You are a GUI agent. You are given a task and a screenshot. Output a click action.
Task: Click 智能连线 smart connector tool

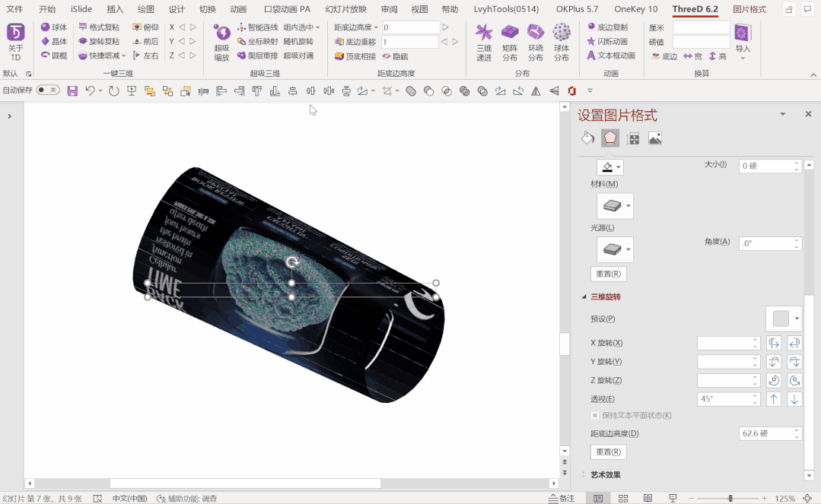258,27
